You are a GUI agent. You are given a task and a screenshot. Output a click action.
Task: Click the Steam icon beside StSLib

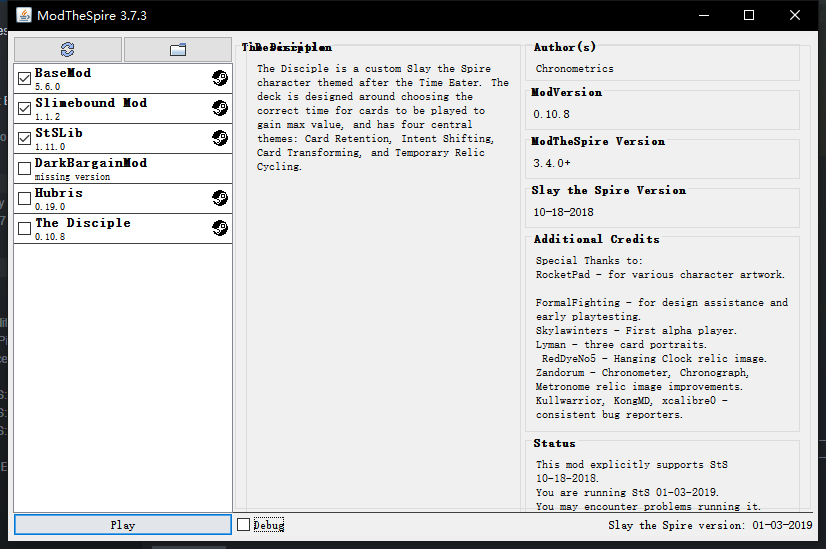(x=220, y=138)
